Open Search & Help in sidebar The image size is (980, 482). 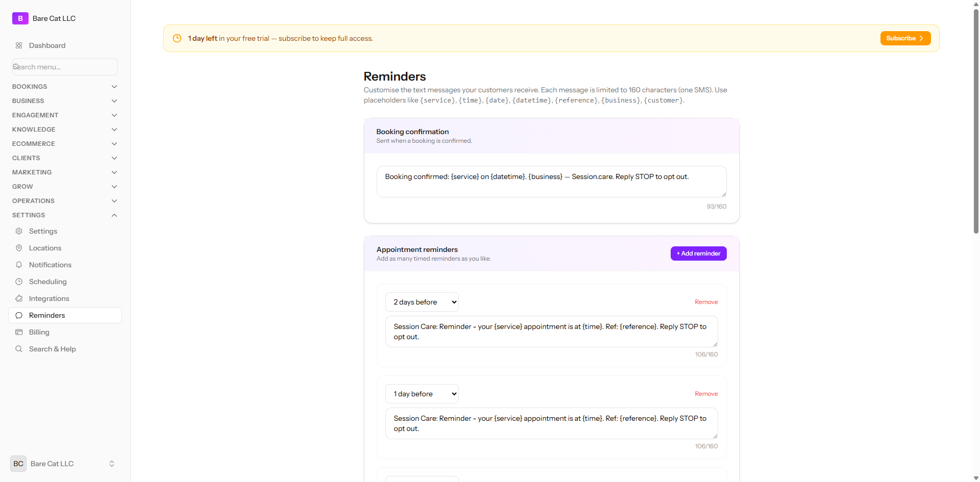(x=65, y=349)
